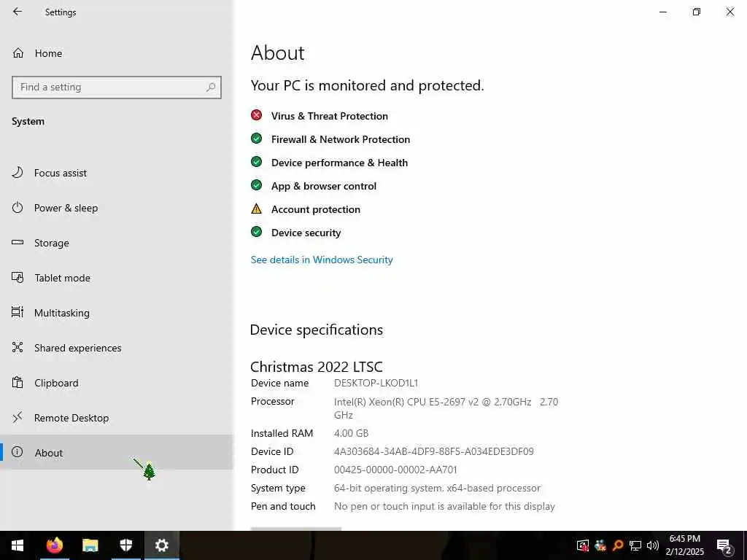Open the taskbar clock showing 6:45 PM
The height and width of the screenshot is (560, 747).
[x=684, y=545]
